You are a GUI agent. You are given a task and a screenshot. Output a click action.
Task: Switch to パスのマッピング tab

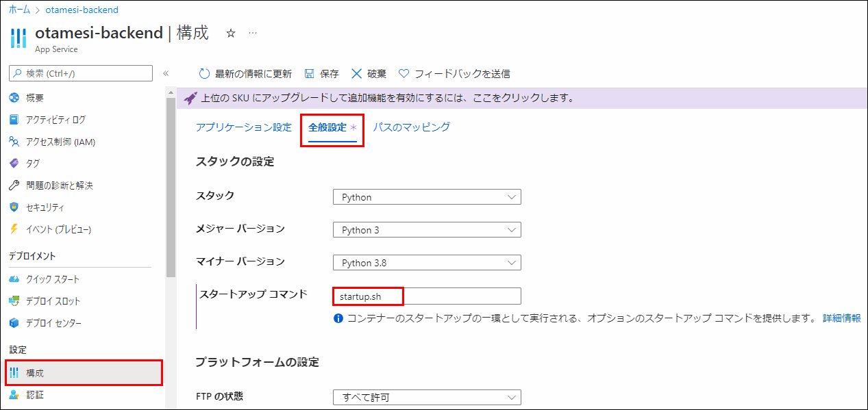tap(412, 127)
